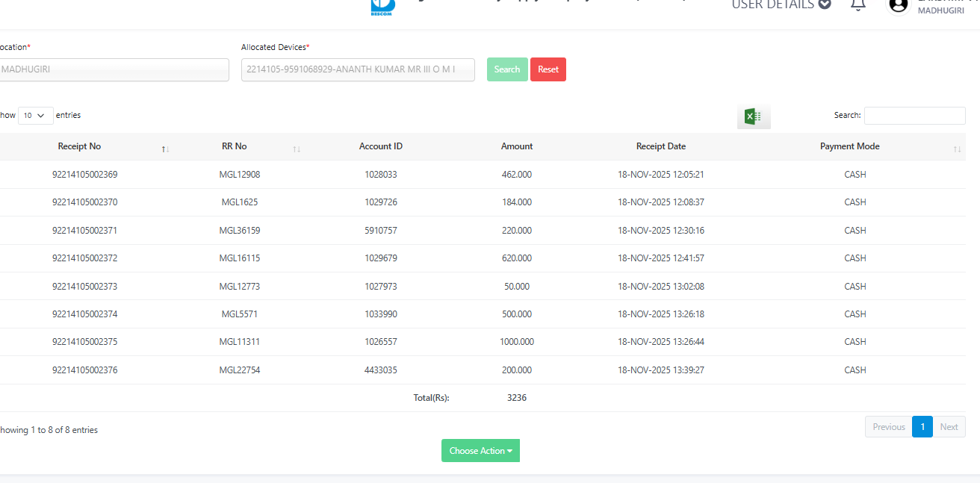Click Account ID 1033990
Viewport: 980px width, 483px height.
pos(381,314)
